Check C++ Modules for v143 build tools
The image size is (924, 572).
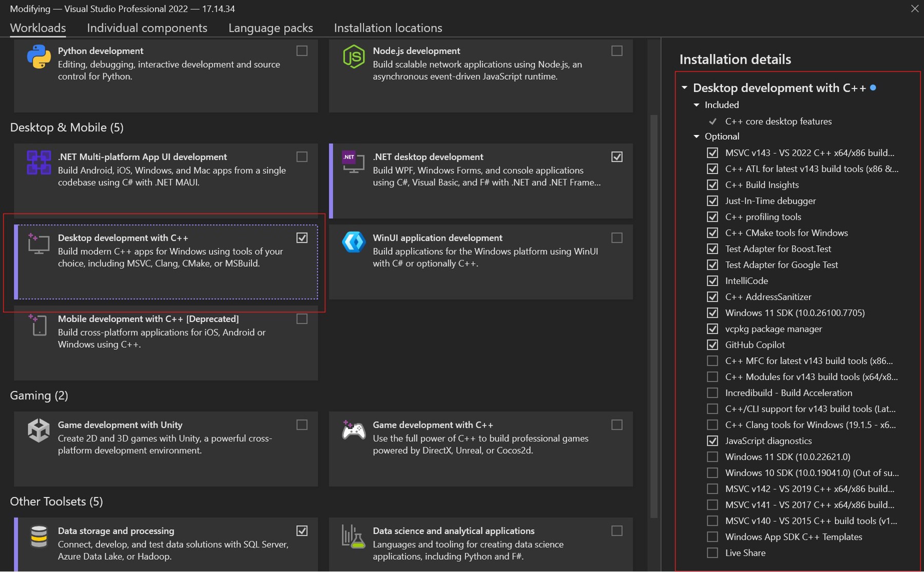pyautogui.click(x=713, y=376)
